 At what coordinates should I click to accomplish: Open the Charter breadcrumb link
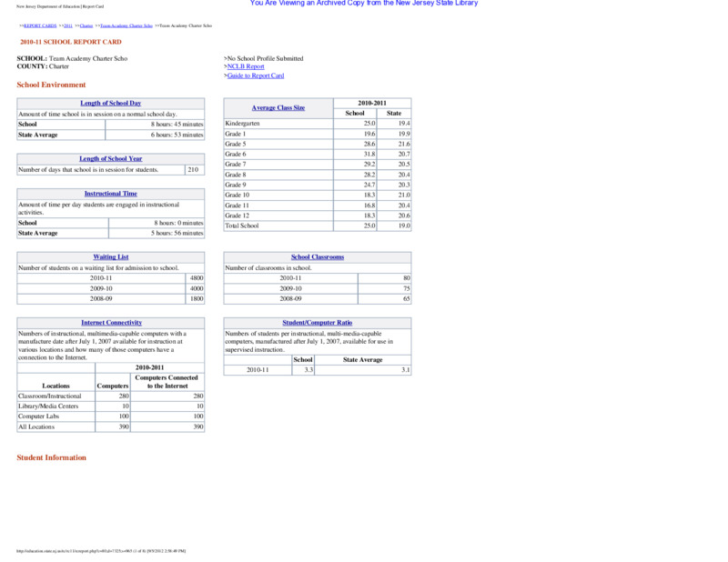coord(86,25)
